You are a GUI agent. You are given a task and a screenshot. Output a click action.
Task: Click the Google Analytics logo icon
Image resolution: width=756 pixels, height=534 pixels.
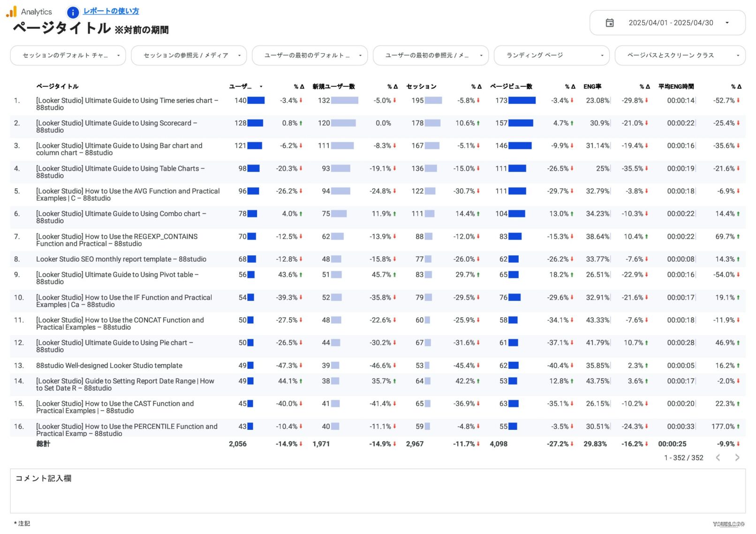[x=11, y=12]
